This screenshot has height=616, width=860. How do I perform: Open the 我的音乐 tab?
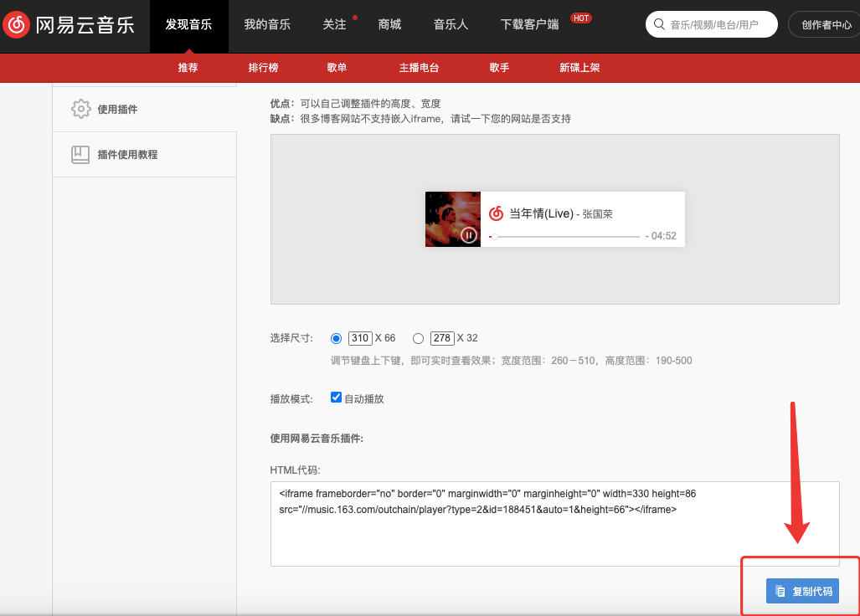coord(267,24)
